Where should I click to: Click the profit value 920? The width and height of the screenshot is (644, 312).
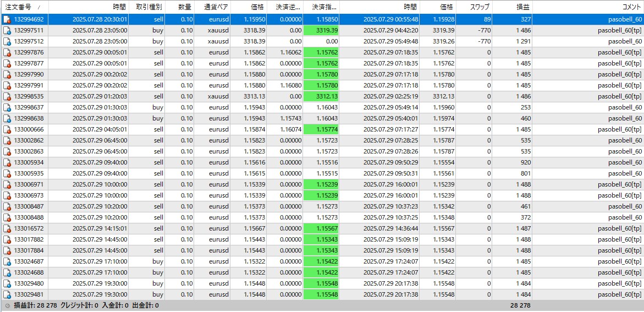[525, 162]
